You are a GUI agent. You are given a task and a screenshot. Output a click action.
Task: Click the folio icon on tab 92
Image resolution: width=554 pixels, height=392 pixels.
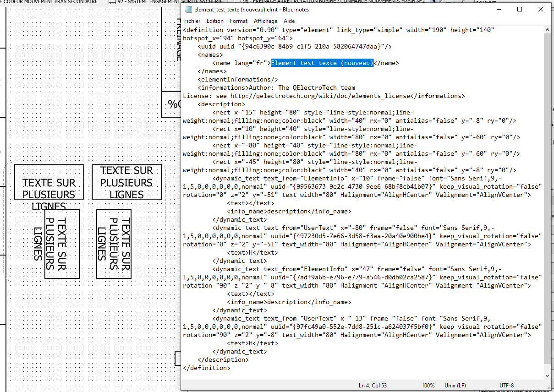[x=112, y=2]
